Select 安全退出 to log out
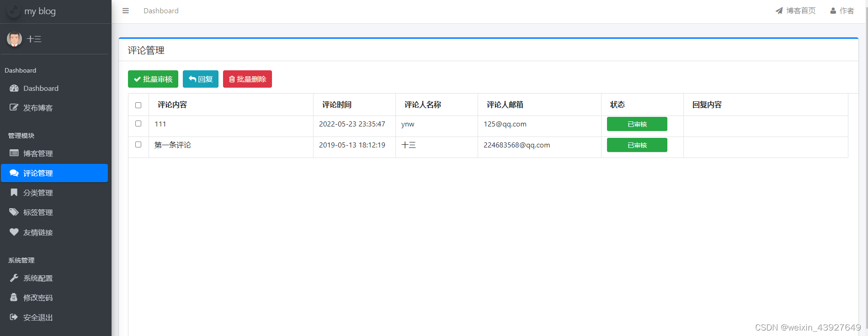This screenshot has height=336, width=868. tap(54, 317)
